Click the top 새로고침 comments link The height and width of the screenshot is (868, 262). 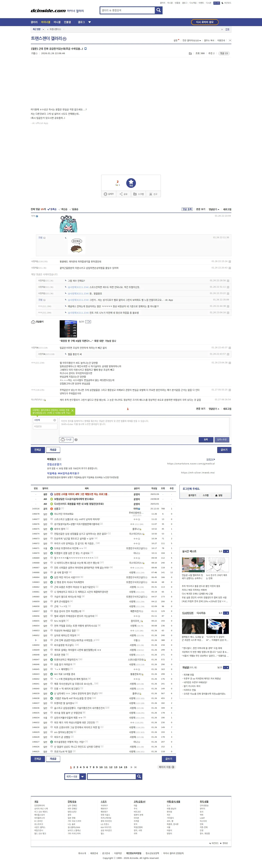click(x=227, y=209)
